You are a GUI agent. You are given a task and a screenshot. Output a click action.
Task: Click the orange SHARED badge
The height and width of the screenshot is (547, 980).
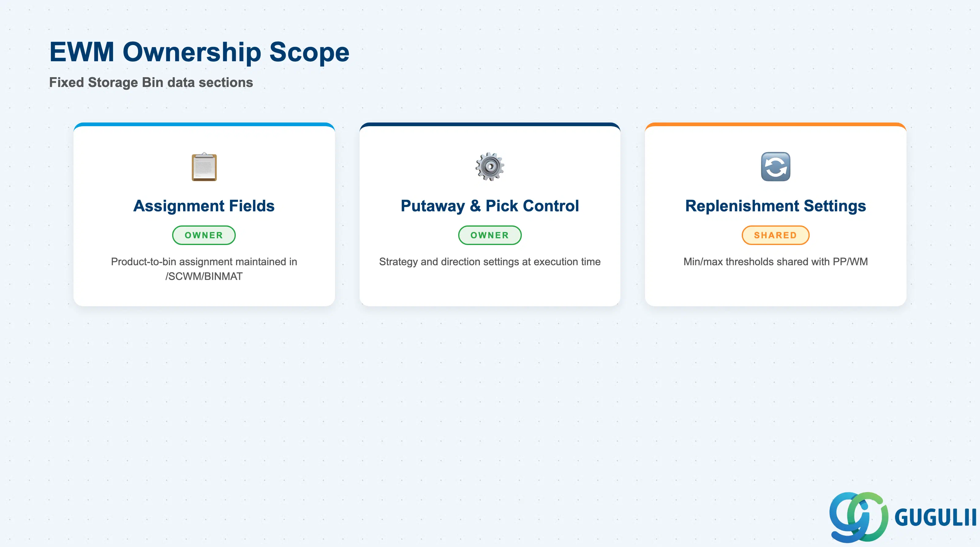tap(775, 235)
